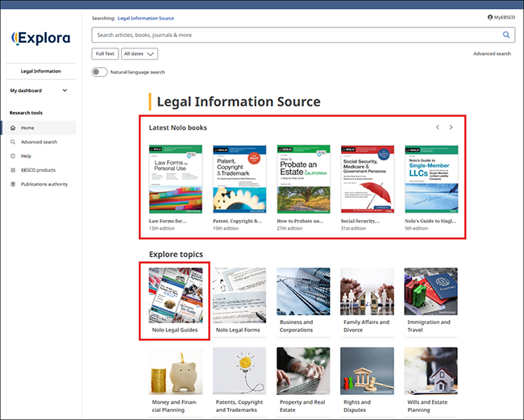Show next Nolo books with right arrow
This screenshot has height=420, width=524.
(451, 127)
